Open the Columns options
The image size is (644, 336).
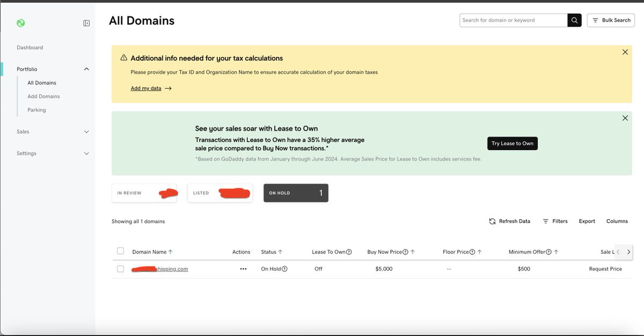point(617,222)
